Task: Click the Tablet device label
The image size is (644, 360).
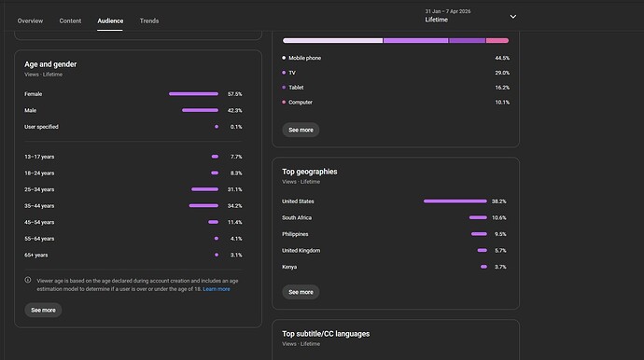Action: [x=296, y=88]
